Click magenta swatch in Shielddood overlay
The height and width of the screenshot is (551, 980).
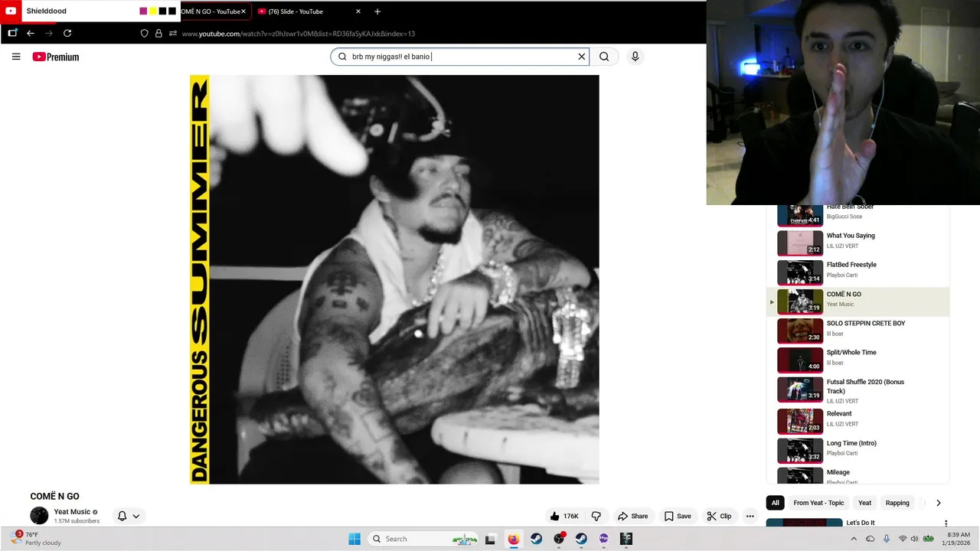coord(143,11)
